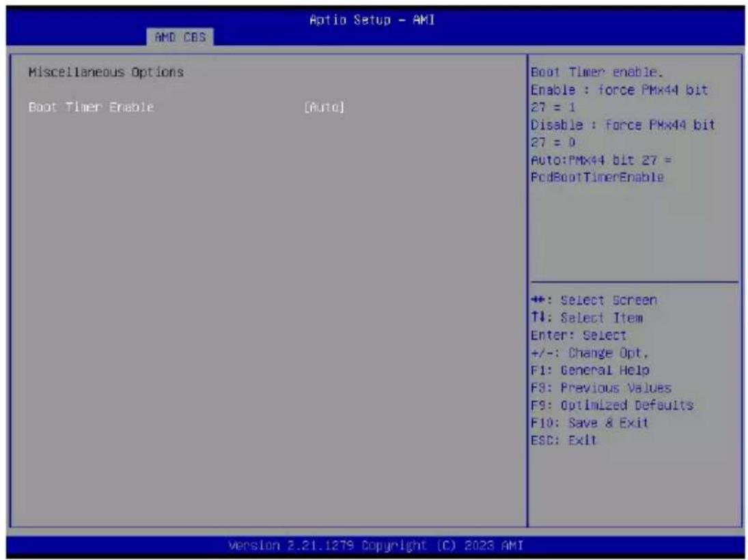Click 'Enable : force PMx44 bit' help line
Image resolution: width=748 pixels, height=560 pixels.
(619, 90)
